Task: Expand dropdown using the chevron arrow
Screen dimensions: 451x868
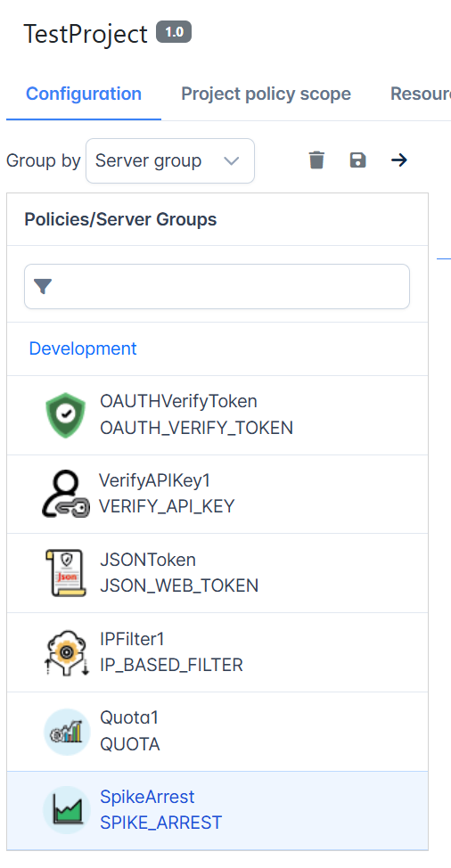Action: [231, 161]
